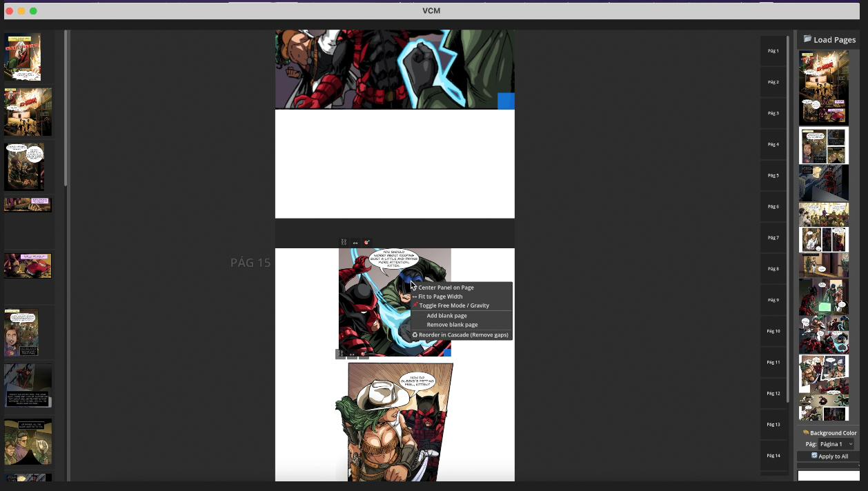The height and width of the screenshot is (491, 868).
Task: Click the fit-width arrows icon below the selected panel
Action: point(352,354)
